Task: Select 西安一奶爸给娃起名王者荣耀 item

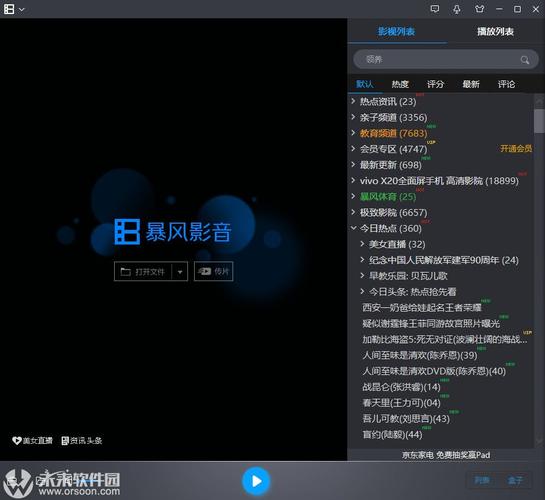Action: pyautogui.click(x=422, y=308)
